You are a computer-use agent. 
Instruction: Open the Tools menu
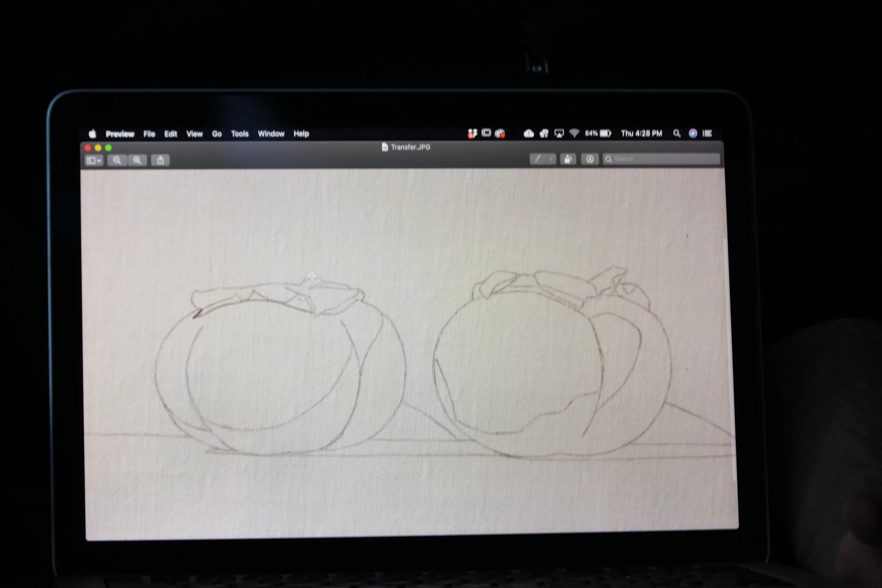coord(240,134)
